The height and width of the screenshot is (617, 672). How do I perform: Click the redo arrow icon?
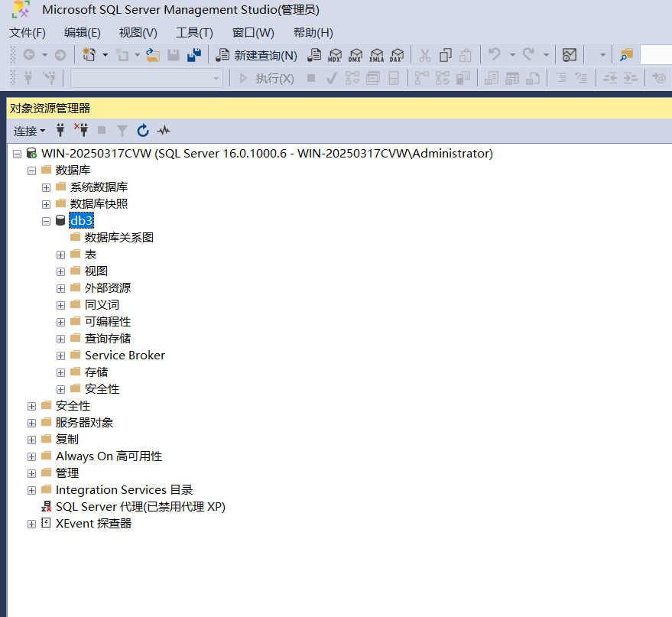click(x=528, y=54)
